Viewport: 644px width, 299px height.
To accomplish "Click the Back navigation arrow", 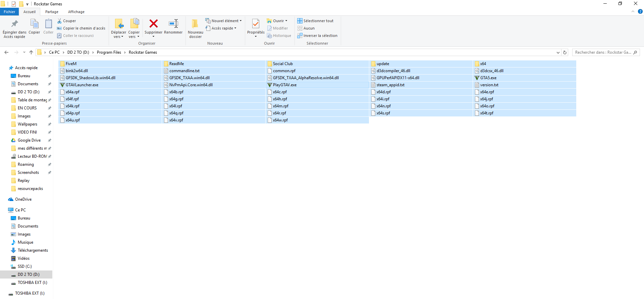I will (x=6, y=52).
